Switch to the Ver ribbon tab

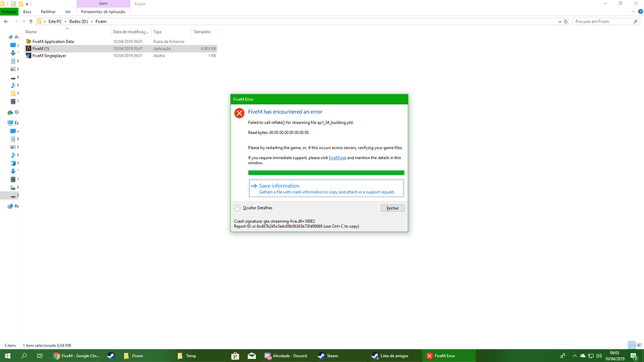[68, 11]
